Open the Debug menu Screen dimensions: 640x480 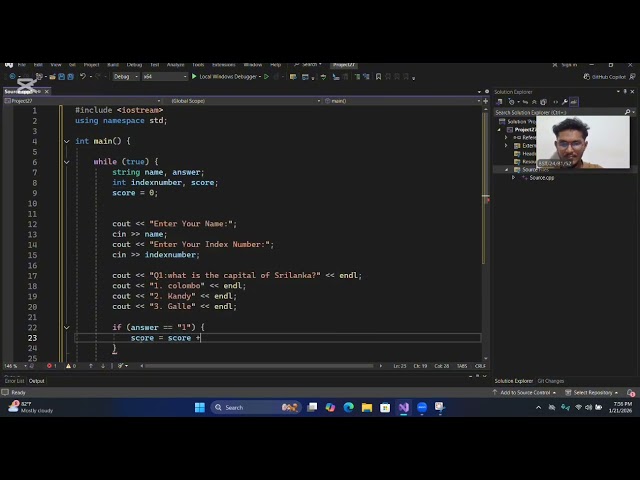pos(134,65)
